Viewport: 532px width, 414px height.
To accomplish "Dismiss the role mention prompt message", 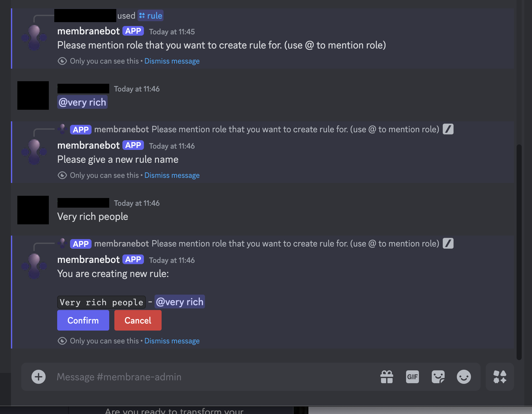I will click(172, 61).
